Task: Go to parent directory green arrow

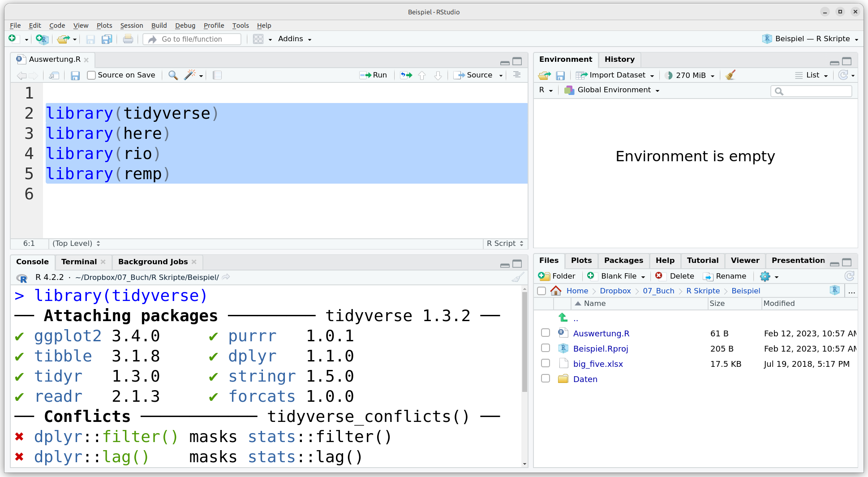Action: click(x=563, y=318)
